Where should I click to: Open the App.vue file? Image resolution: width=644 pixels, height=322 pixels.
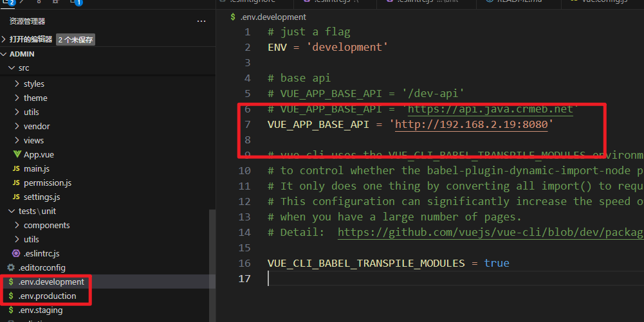point(39,155)
